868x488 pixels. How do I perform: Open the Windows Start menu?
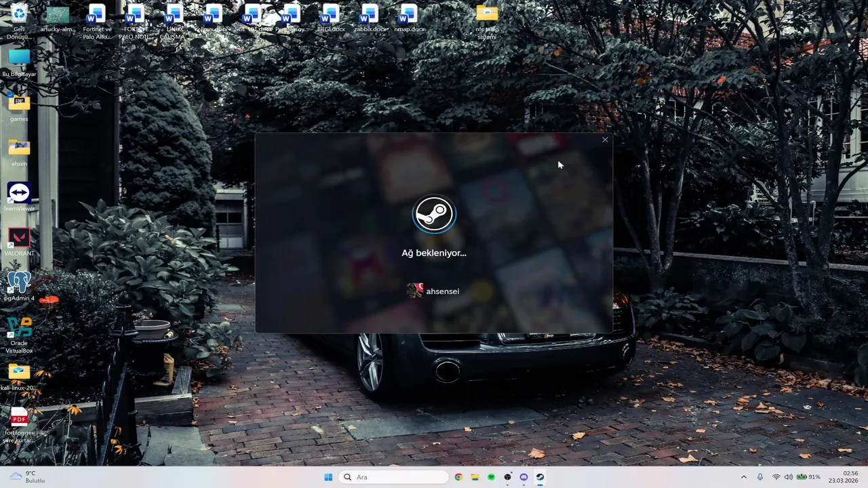(328, 477)
